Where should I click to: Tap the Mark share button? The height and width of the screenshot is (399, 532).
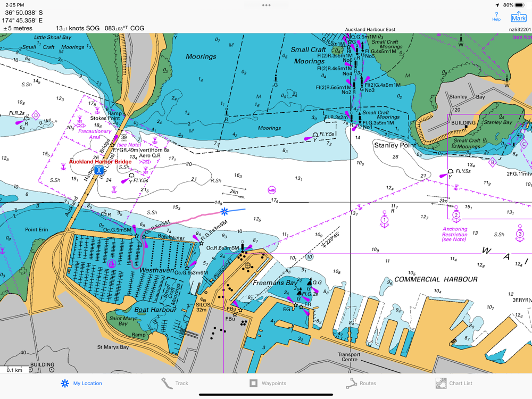coord(519,17)
